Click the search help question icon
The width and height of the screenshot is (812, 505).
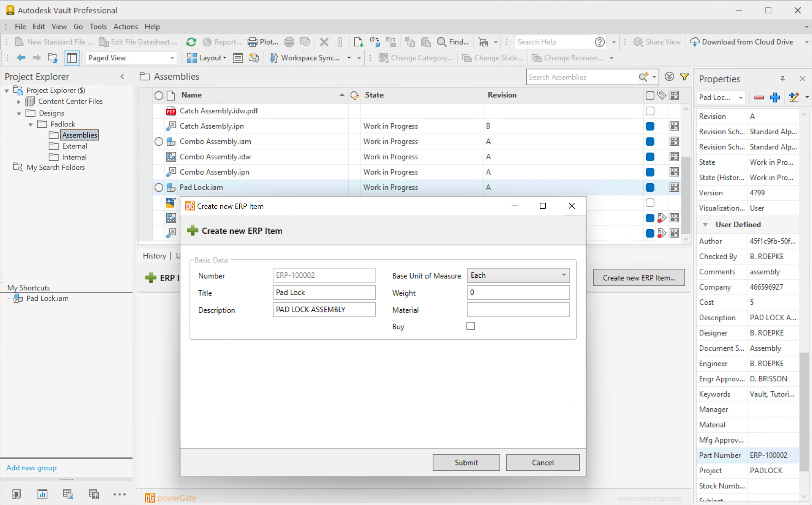[x=600, y=42]
